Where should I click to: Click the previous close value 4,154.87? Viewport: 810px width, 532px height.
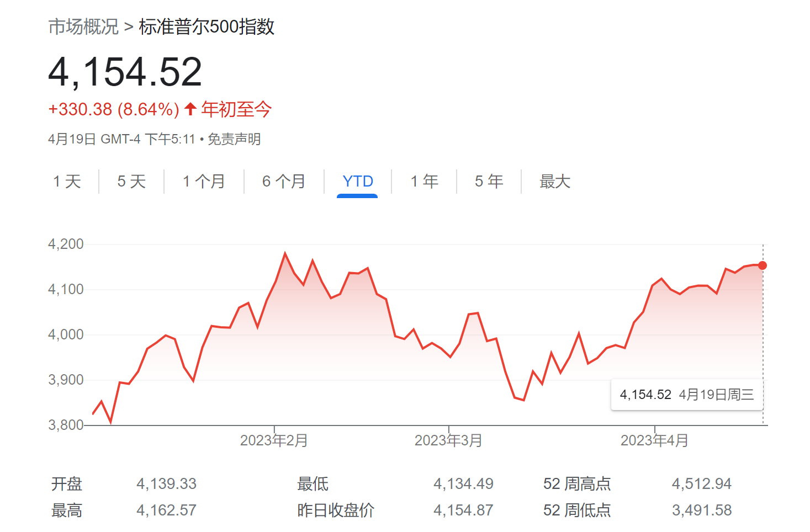(x=463, y=510)
